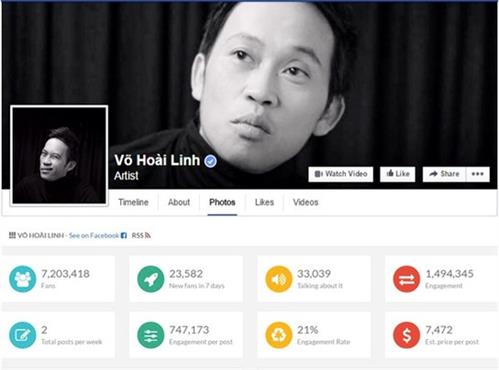Image resolution: width=499 pixels, height=370 pixels.
Task: Select the Photos tab
Action: tap(222, 202)
